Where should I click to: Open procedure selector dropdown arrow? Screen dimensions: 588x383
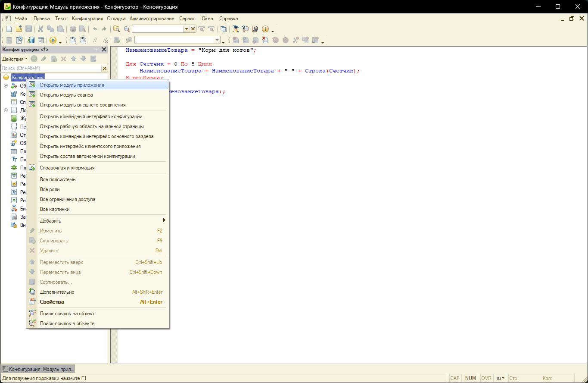coord(217,40)
